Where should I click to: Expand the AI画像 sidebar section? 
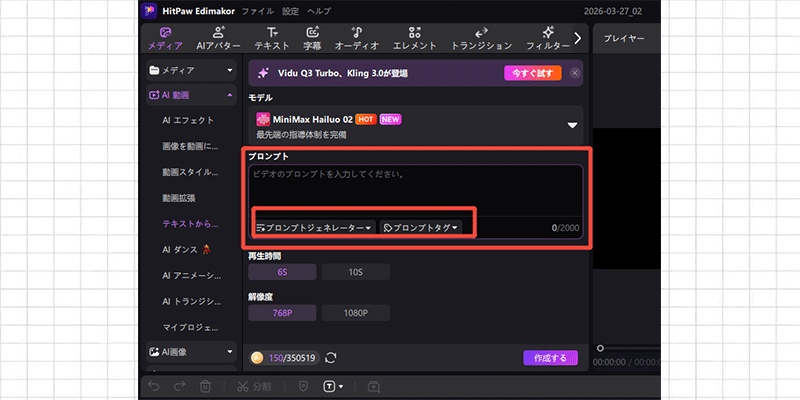(x=191, y=352)
